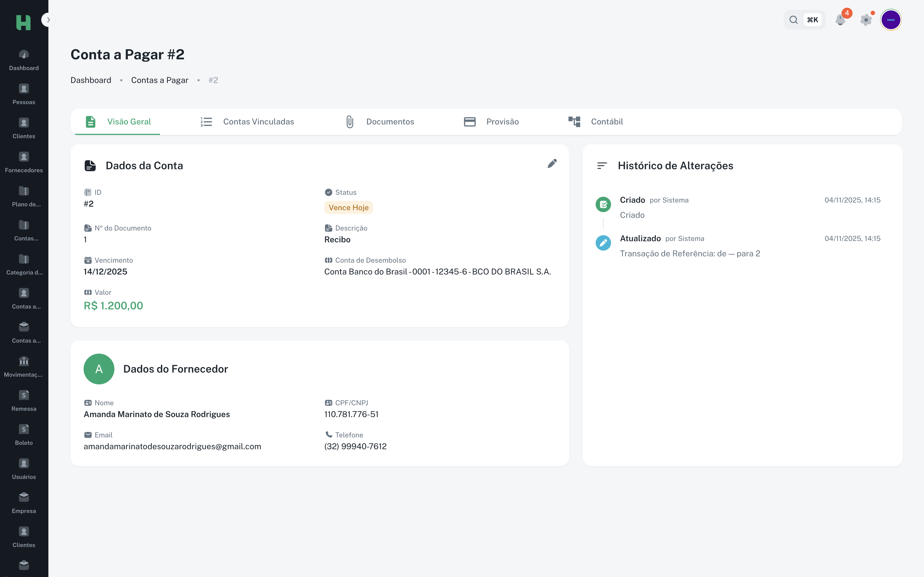924x577 pixels.
Task: Click the search magnifier icon
Action: pos(793,20)
